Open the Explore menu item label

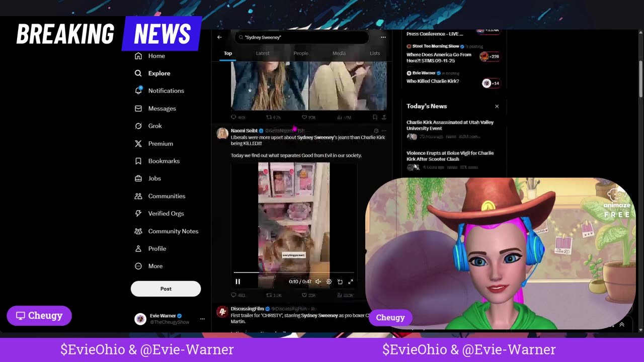159,73
